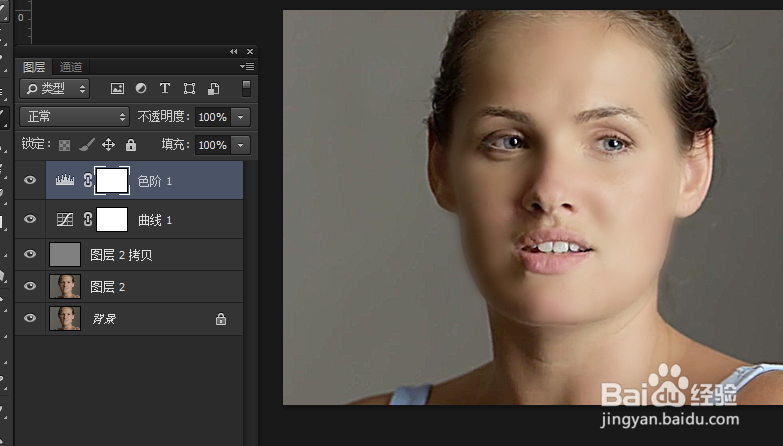The image size is (783, 446).
Task: Hide the 图层 2 拷贝 layer
Action: coord(30,254)
